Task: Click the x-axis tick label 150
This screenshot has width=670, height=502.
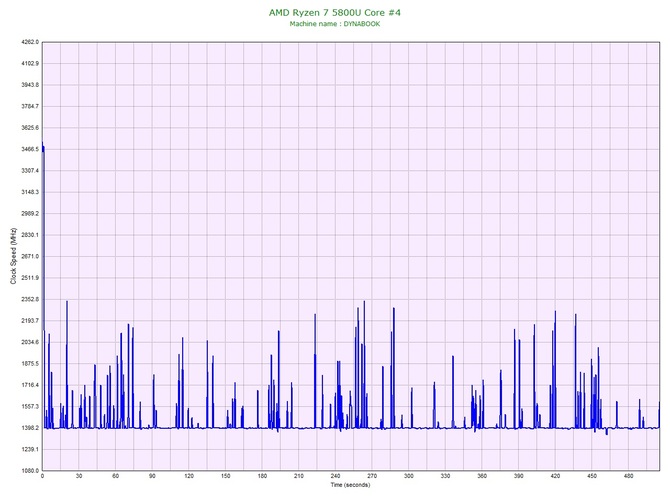Action: click(x=226, y=476)
